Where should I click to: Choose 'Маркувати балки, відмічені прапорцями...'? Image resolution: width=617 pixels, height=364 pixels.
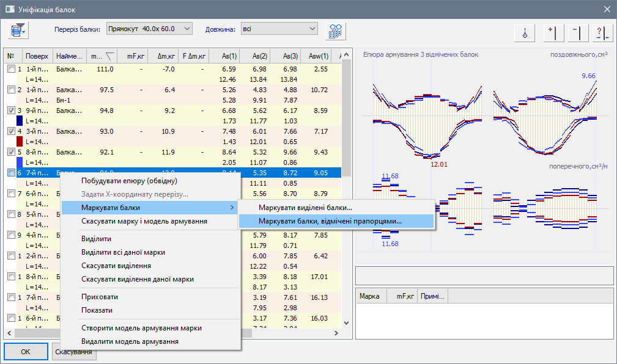(330, 221)
